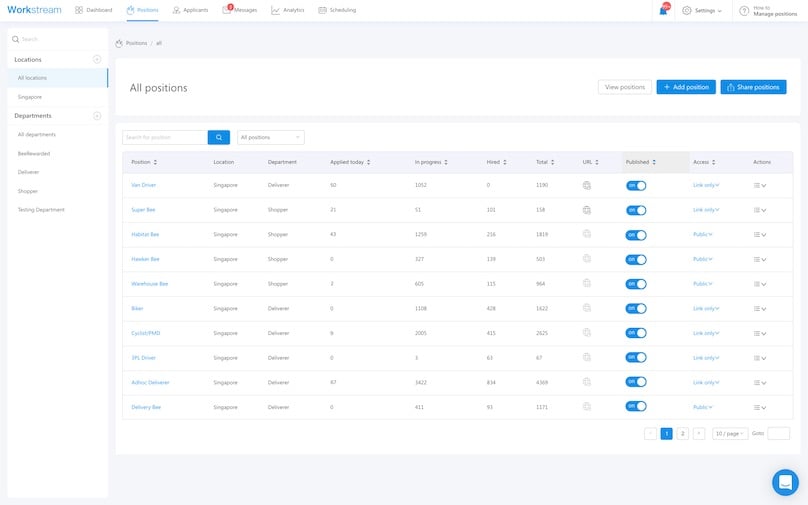
Task: Sort the table by Applied today column
Action: (x=350, y=162)
